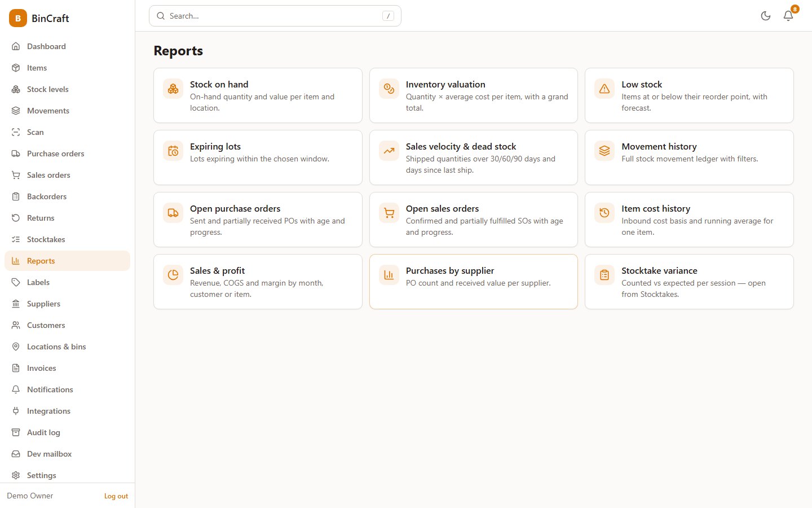The image size is (812, 508).
Task: Click the Backorders clipboard icon in sidebar
Action: pyautogui.click(x=16, y=196)
